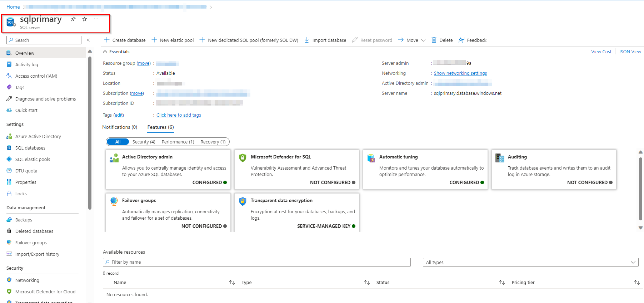The height and width of the screenshot is (303, 644).
Task: Click Reset password in the toolbar
Action: click(x=372, y=40)
